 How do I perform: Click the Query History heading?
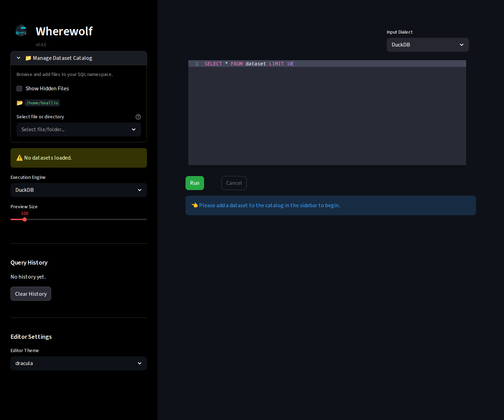coord(29,262)
